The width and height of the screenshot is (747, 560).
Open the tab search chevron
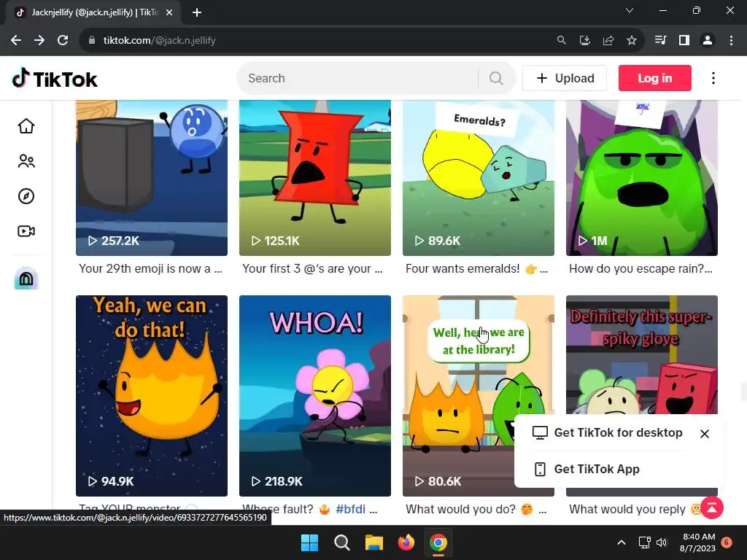coord(630,10)
